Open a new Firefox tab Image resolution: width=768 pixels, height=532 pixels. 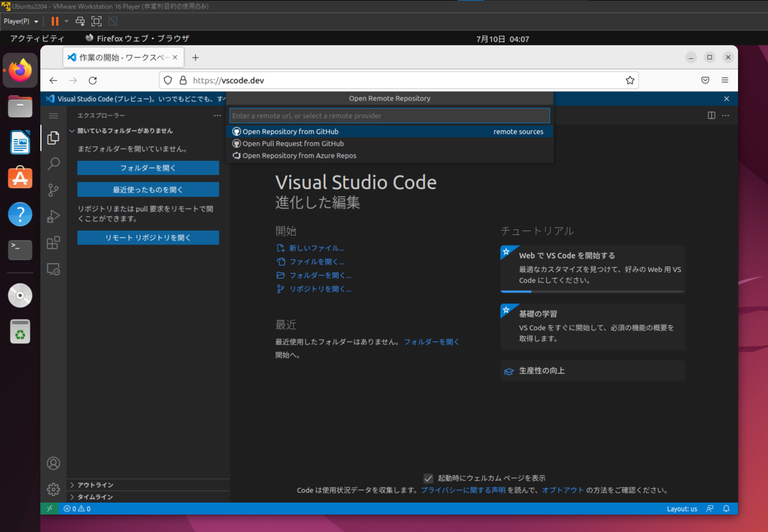[196, 58]
